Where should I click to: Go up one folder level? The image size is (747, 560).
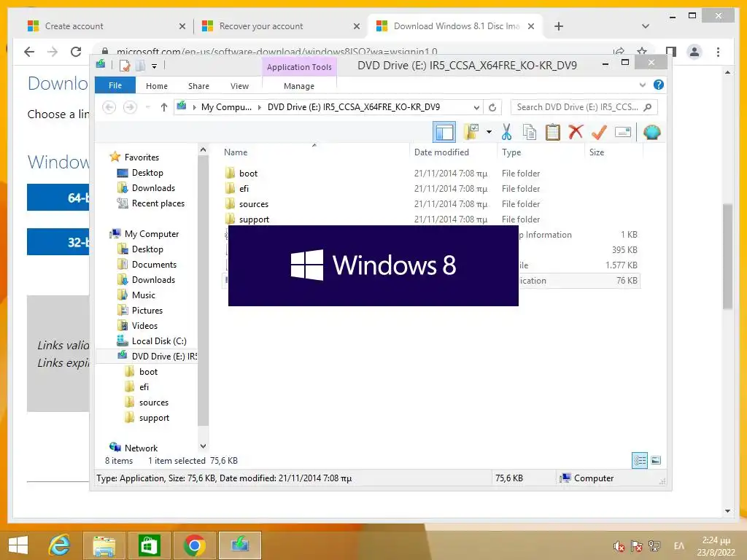click(x=164, y=107)
